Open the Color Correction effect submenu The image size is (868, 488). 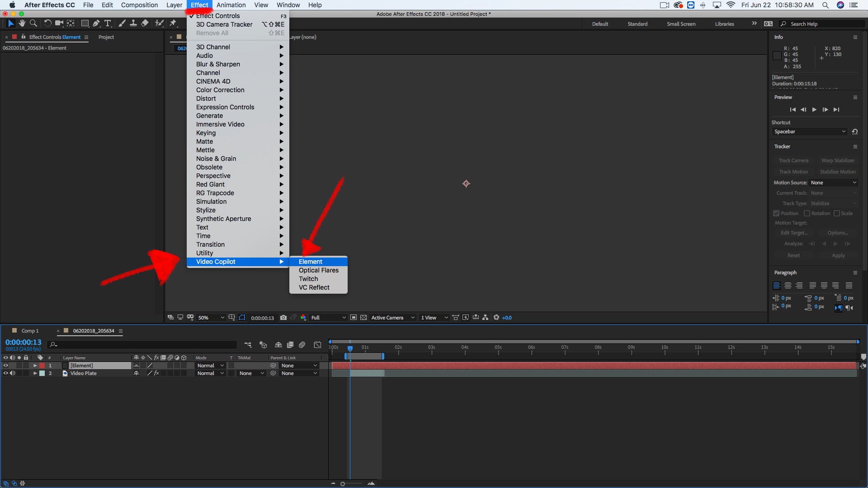tap(238, 90)
